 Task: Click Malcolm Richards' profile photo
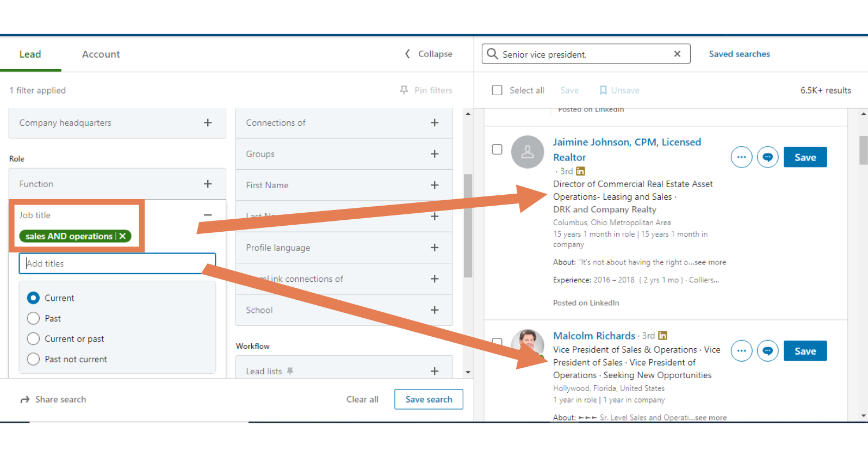[x=528, y=344]
